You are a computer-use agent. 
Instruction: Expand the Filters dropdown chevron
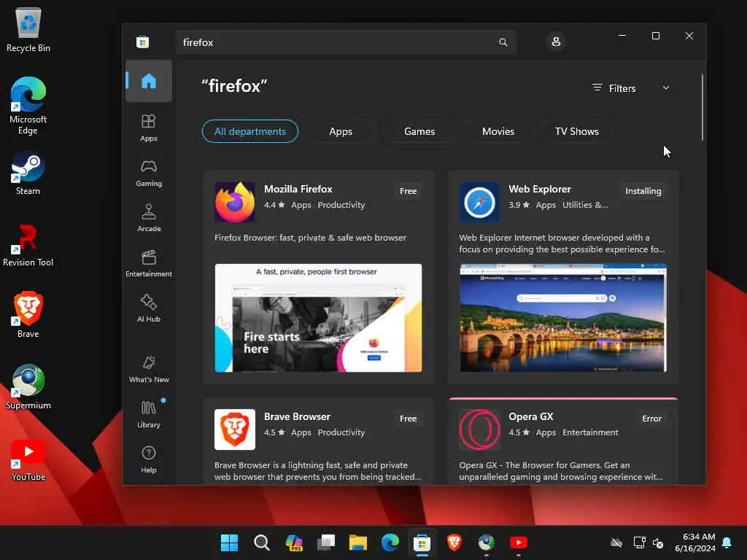pos(666,87)
